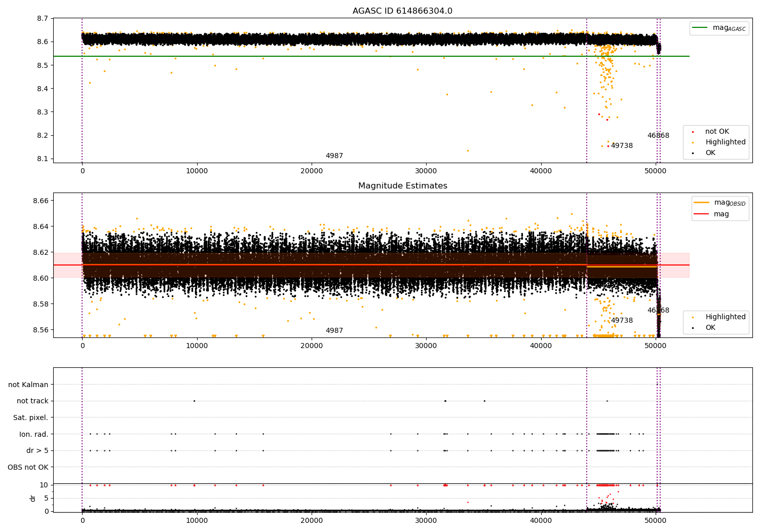This screenshot has width=760, height=532.
Task: Click annotation "49738" in the Magnitude Estimates plot
Action: point(622,321)
